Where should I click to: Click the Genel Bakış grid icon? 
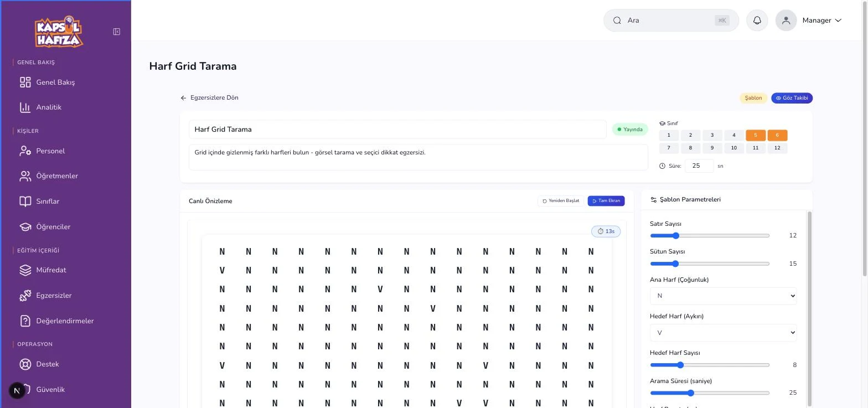[x=25, y=82]
